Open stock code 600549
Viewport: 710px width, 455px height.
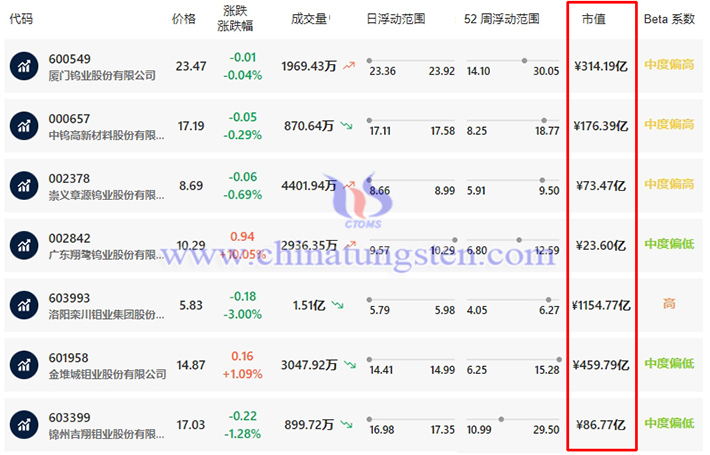tap(70, 59)
